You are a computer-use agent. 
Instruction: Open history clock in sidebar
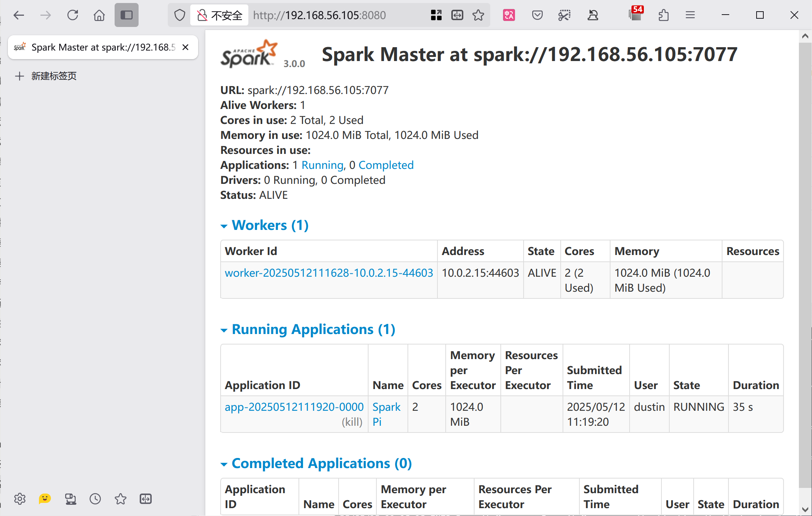tap(95, 499)
